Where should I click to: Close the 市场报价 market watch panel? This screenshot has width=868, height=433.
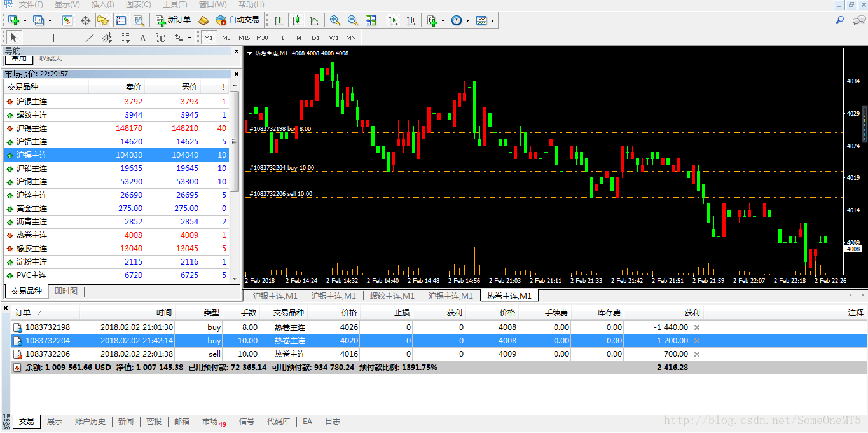click(237, 74)
